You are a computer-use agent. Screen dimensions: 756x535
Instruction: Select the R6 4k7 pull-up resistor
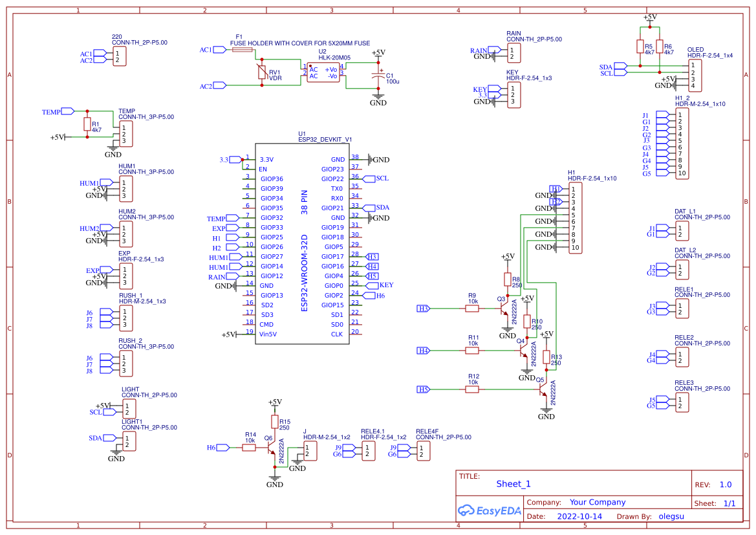click(x=660, y=47)
